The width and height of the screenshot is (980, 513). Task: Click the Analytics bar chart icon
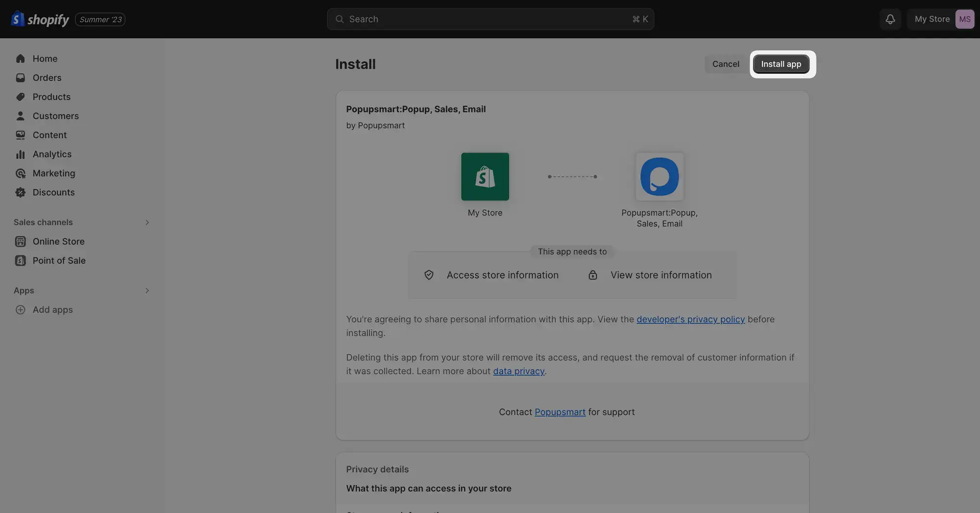(20, 154)
